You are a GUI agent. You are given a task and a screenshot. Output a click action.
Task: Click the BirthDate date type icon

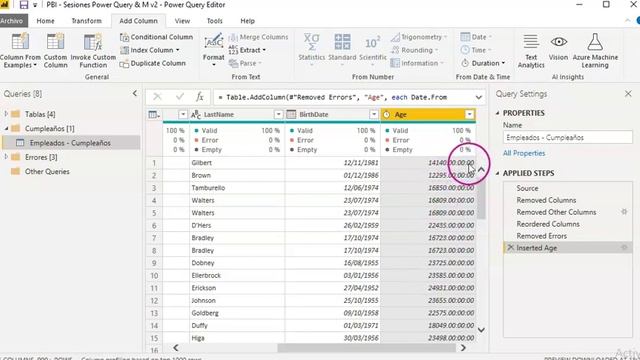291,115
